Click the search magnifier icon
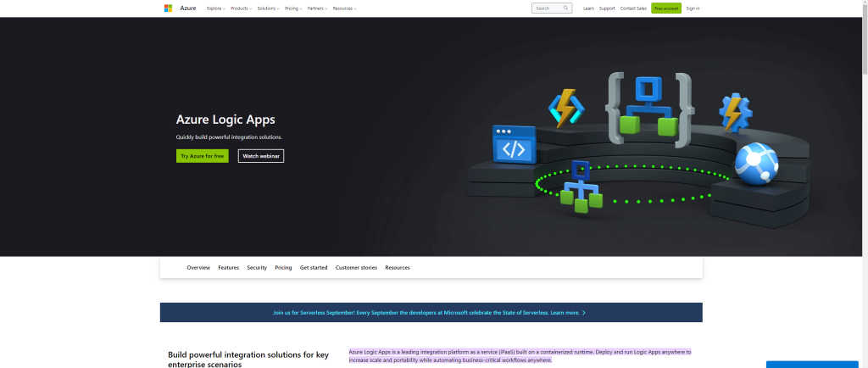Viewport: 868px width, 368px height. click(565, 8)
